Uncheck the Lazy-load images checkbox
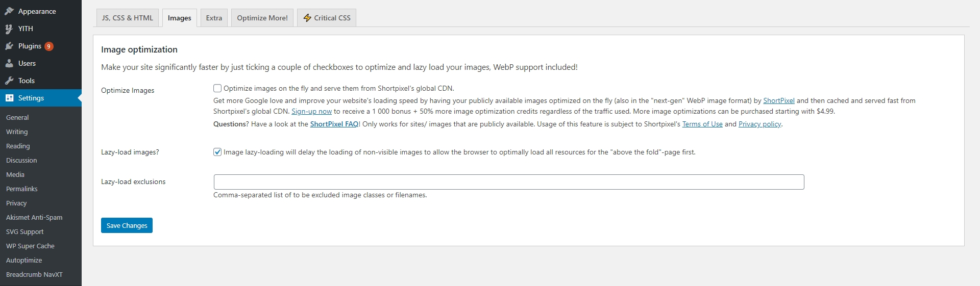This screenshot has height=286, width=980. coord(217,152)
